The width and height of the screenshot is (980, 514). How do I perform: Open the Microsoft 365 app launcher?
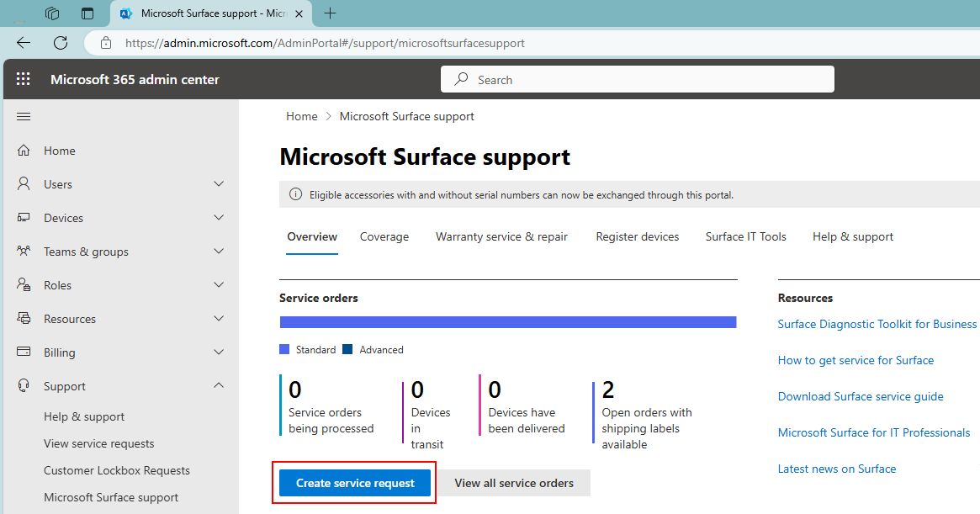[23, 78]
